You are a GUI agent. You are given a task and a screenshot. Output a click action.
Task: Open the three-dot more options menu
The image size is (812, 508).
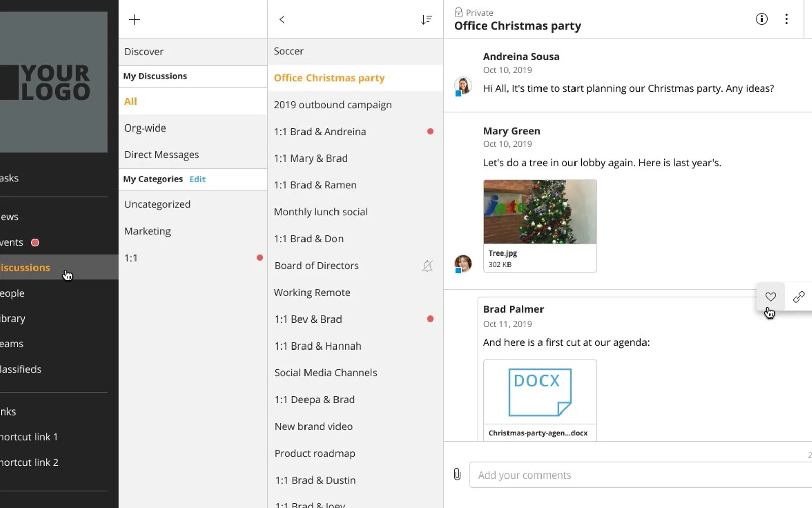[x=786, y=19]
